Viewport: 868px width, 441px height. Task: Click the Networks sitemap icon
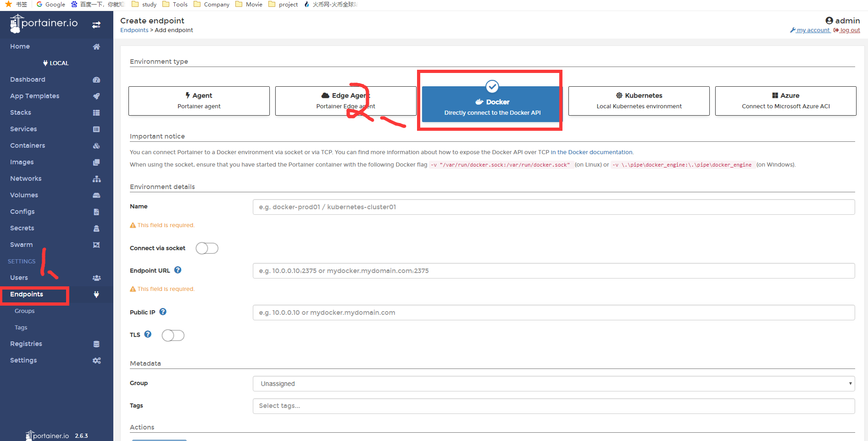[96, 179]
